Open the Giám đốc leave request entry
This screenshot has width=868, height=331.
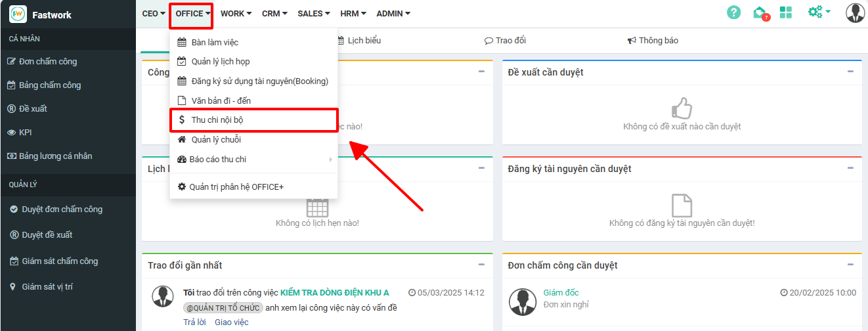coord(561,293)
